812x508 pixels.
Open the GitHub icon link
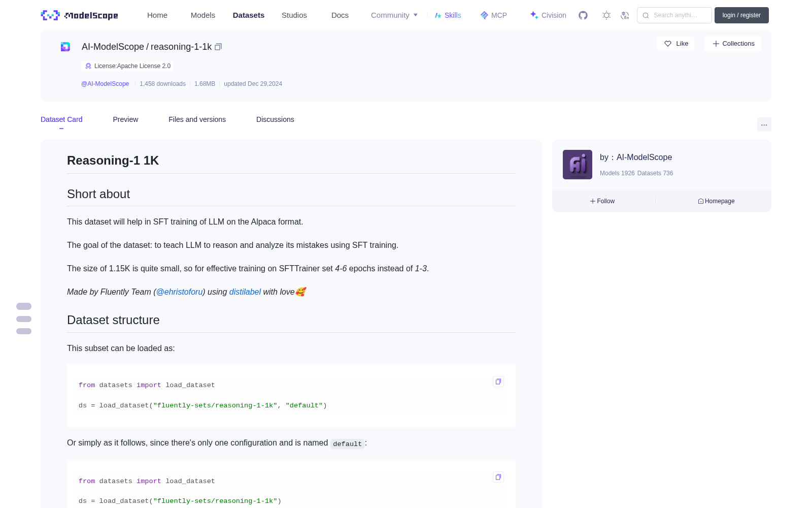583,15
